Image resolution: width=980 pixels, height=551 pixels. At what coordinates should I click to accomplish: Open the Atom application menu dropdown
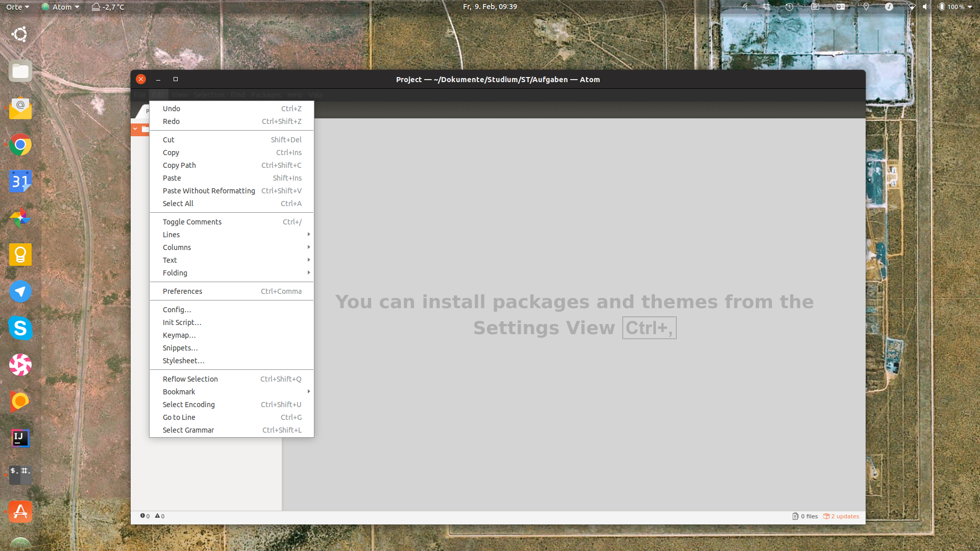[x=61, y=7]
